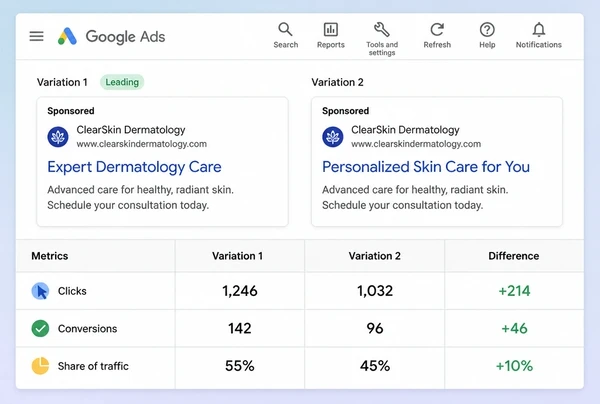Select the Variation 2 ad preview card description
600x404 pixels.
[415, 197]
